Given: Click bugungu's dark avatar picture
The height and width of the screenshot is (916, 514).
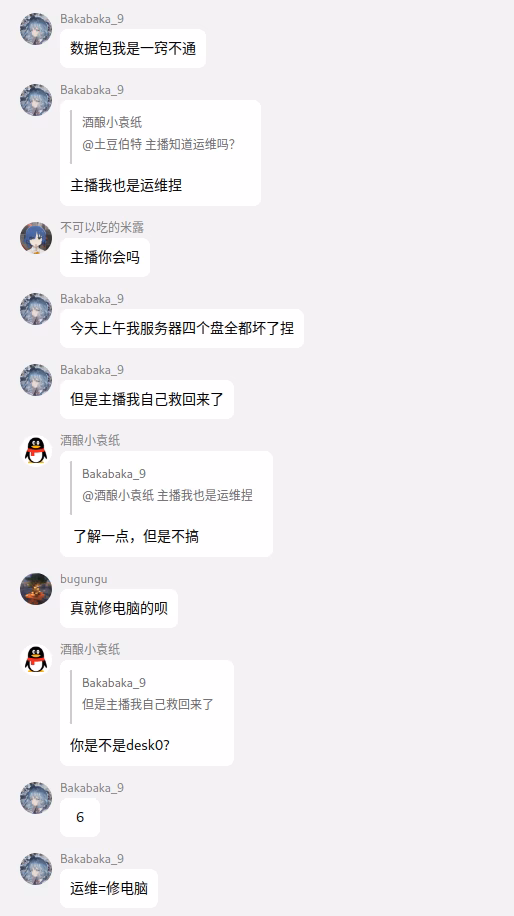Looking at the screenshot, I should [36, 589].
